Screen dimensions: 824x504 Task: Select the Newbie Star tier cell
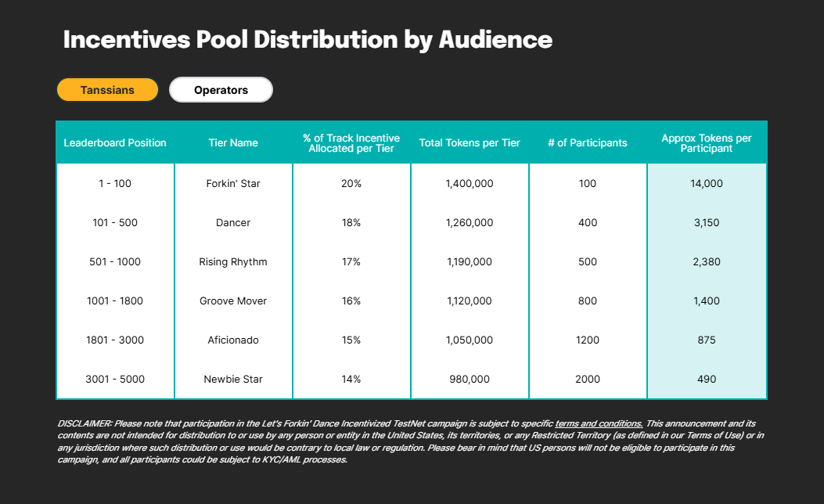(232, 380)
